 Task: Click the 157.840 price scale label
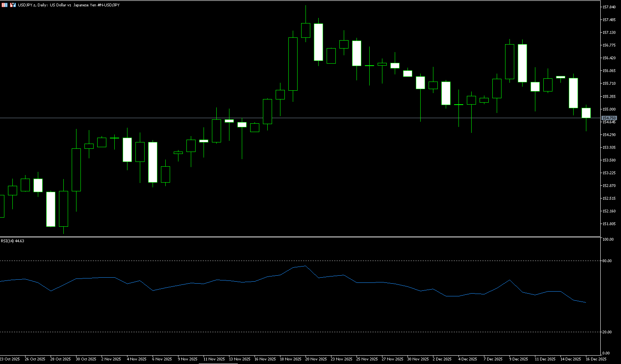click(609, 7)
